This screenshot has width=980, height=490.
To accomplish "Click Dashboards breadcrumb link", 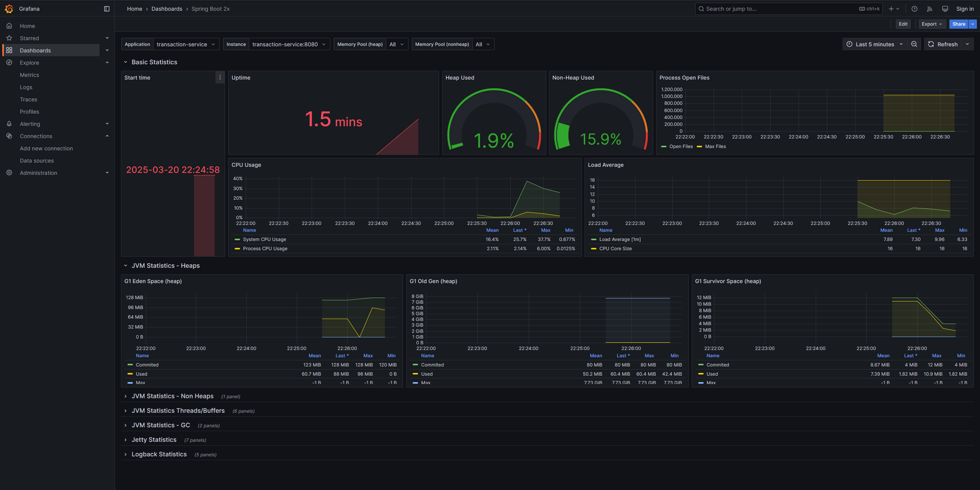I will point(167,9).
